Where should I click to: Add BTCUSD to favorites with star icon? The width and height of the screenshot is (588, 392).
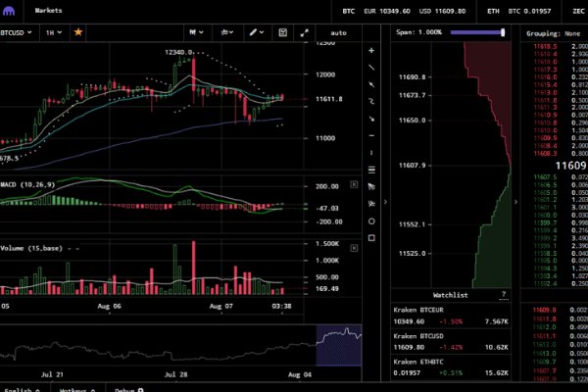78,32
